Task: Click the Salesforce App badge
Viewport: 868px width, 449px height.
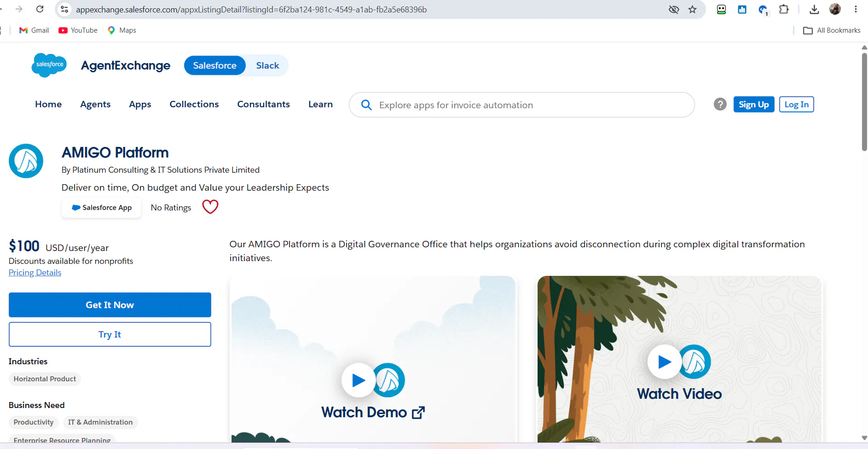Action: (x=102, y=208)
